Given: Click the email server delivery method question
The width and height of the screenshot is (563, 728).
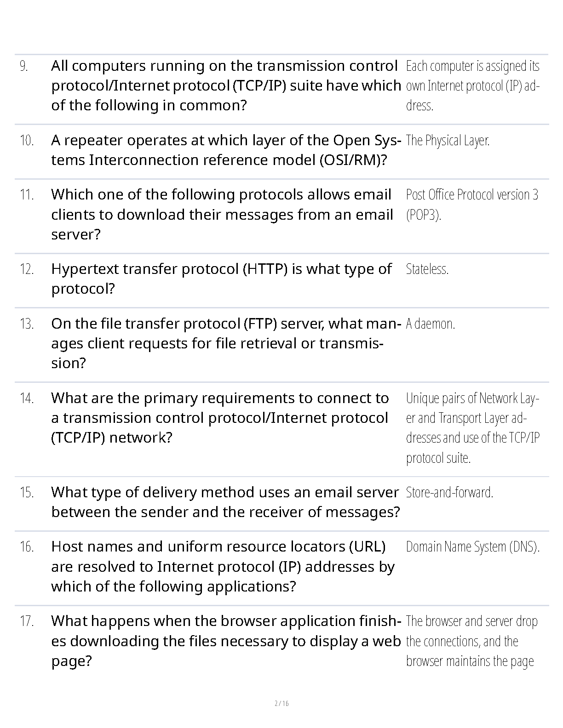Looking at the screenshot, I should [225, 502].
